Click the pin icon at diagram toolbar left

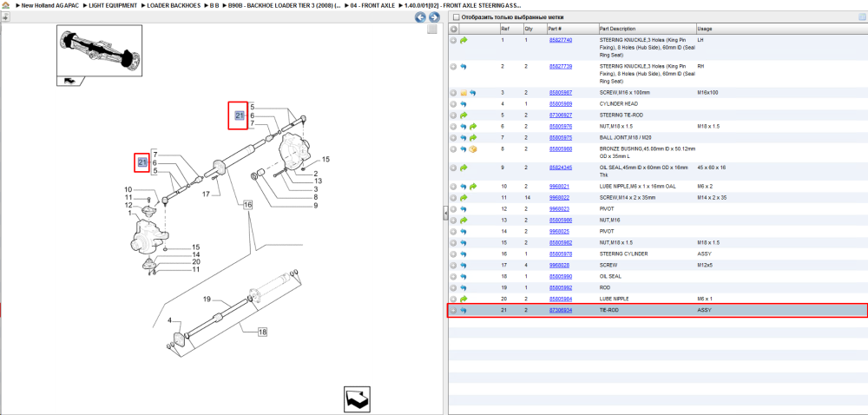[x=5, y=17]
